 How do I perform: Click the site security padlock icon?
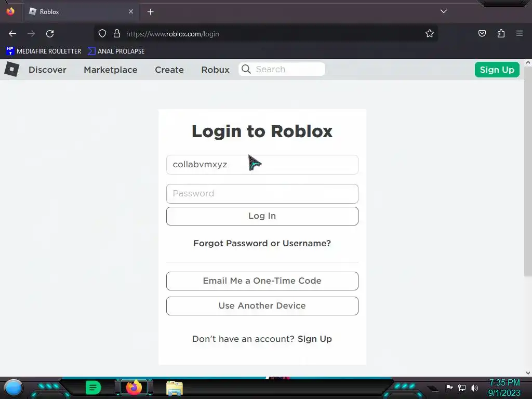click(117, 34)
